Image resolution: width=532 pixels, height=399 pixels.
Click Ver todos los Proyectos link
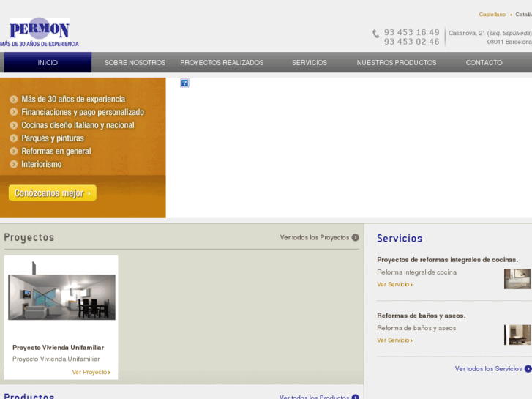[315, 237]
